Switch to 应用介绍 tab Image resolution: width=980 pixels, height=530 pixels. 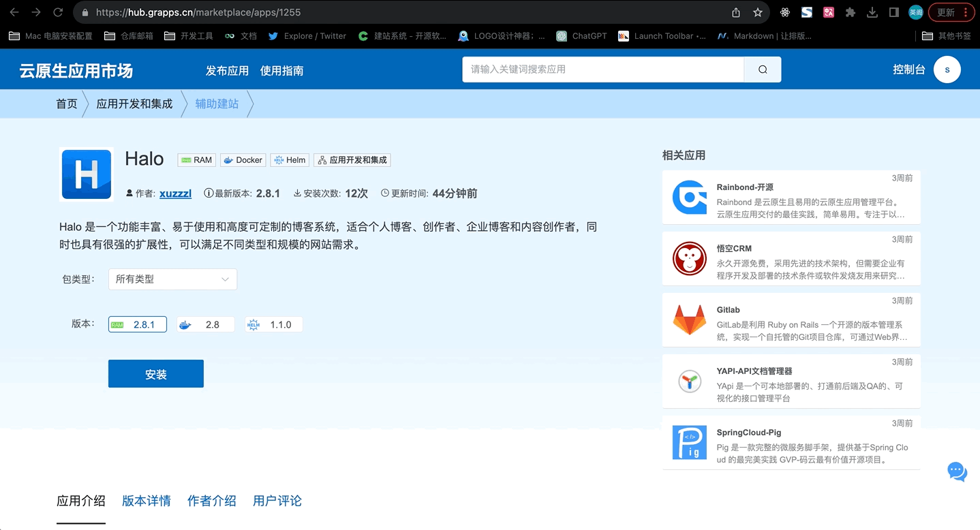tap(81, 501)
